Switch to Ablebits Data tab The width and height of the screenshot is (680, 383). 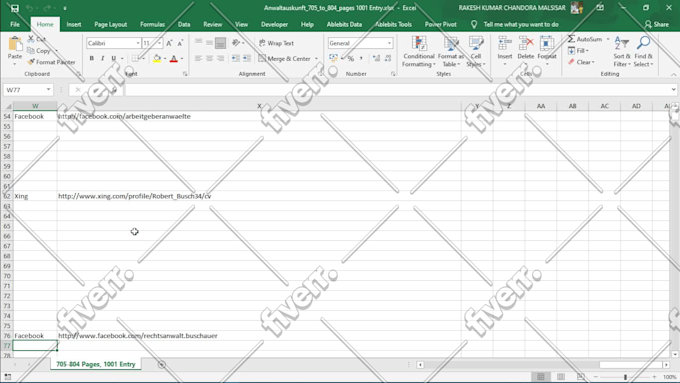[x=344, y=24]
